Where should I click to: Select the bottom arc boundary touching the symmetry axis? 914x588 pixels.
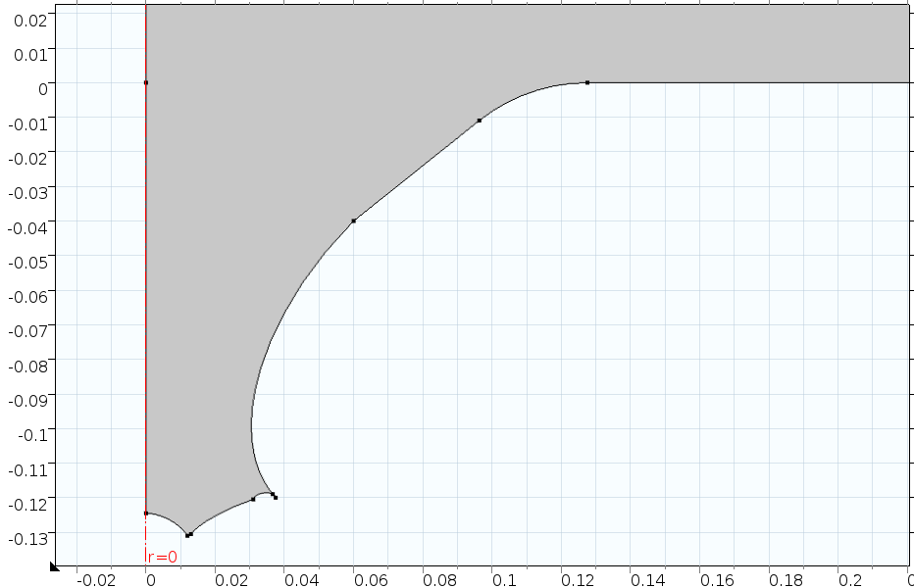pos(171,520)
